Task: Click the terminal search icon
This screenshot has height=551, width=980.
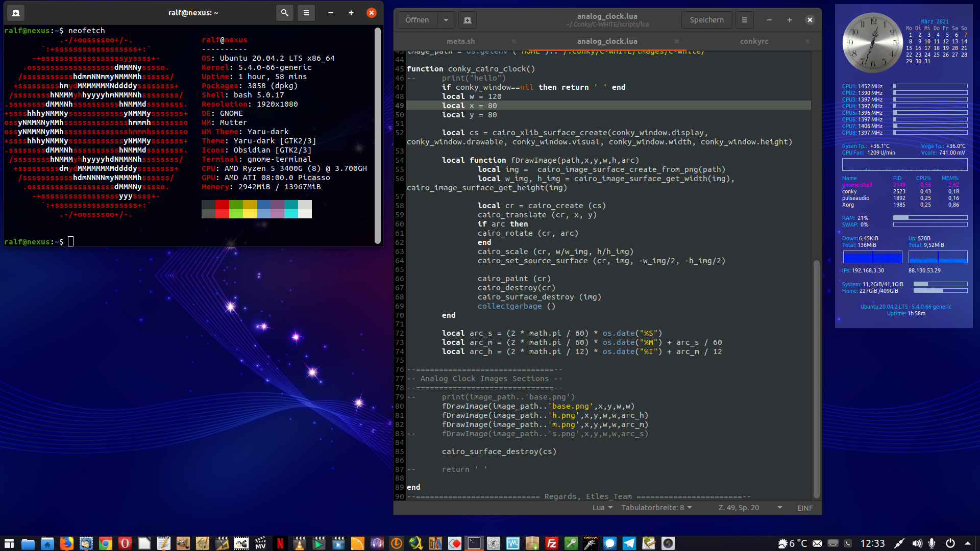Action: 284,13
